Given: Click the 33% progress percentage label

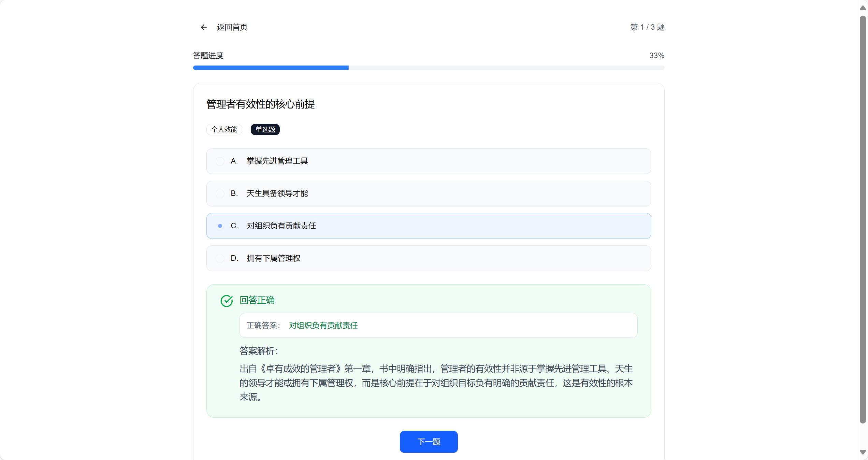Looking at the screenshot, I should [656, 56].
